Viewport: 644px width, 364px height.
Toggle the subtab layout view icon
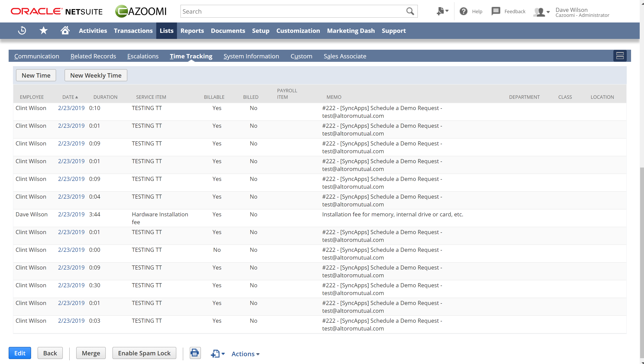[x=620, y=56]
